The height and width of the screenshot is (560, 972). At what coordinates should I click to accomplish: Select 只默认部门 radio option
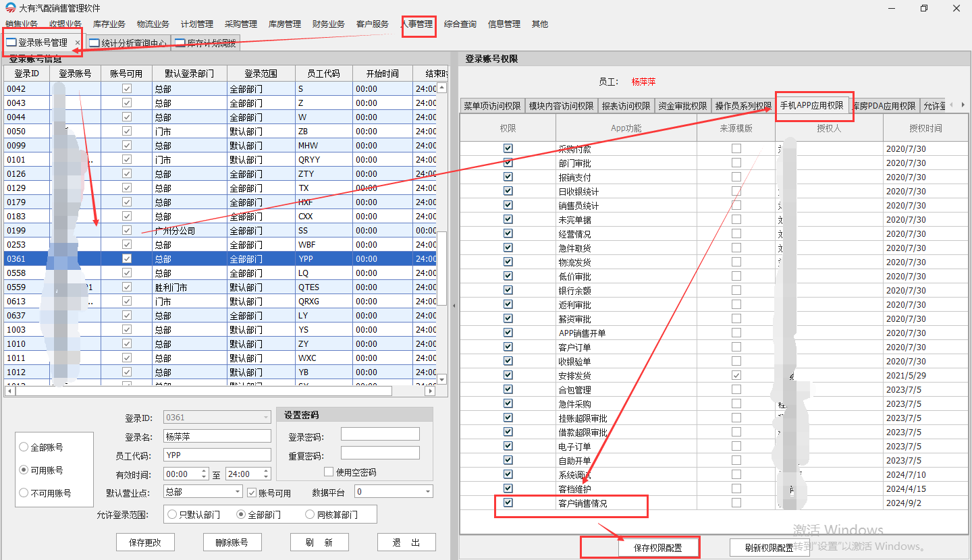[x=173, y=514]
